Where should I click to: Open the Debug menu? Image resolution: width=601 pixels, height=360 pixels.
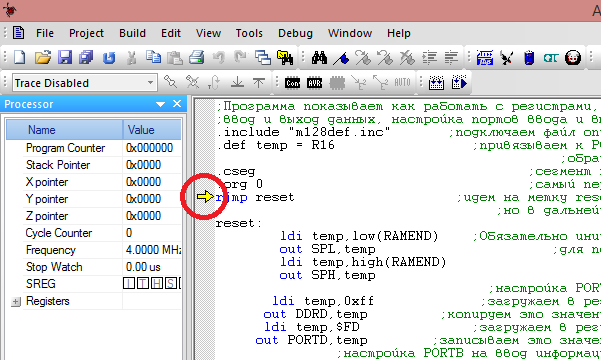coord(295,33)
